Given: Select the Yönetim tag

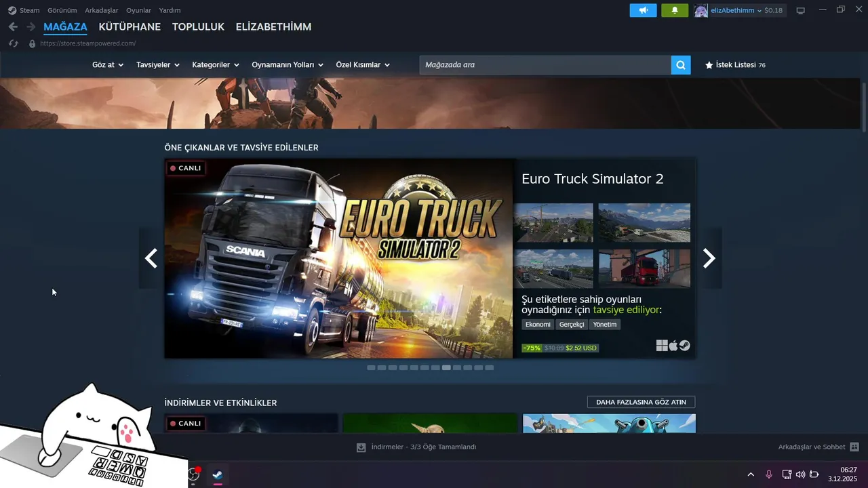Looking at the screenshot, I should (605, 325).
